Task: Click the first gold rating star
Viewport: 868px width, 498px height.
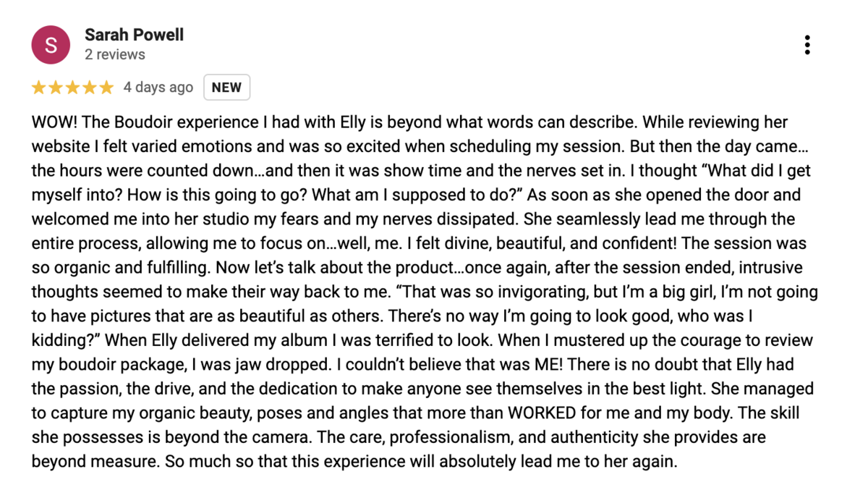Action: 38,88
